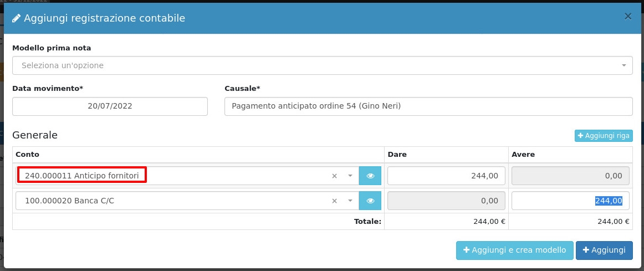Click the disabled Dare field in second row

click(x=446, y=201)
